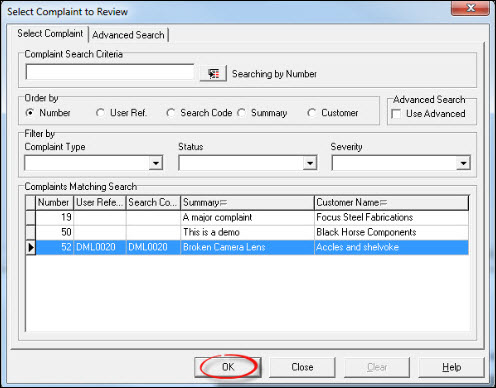Click DML0020 in User Reference column

point(100,247)
